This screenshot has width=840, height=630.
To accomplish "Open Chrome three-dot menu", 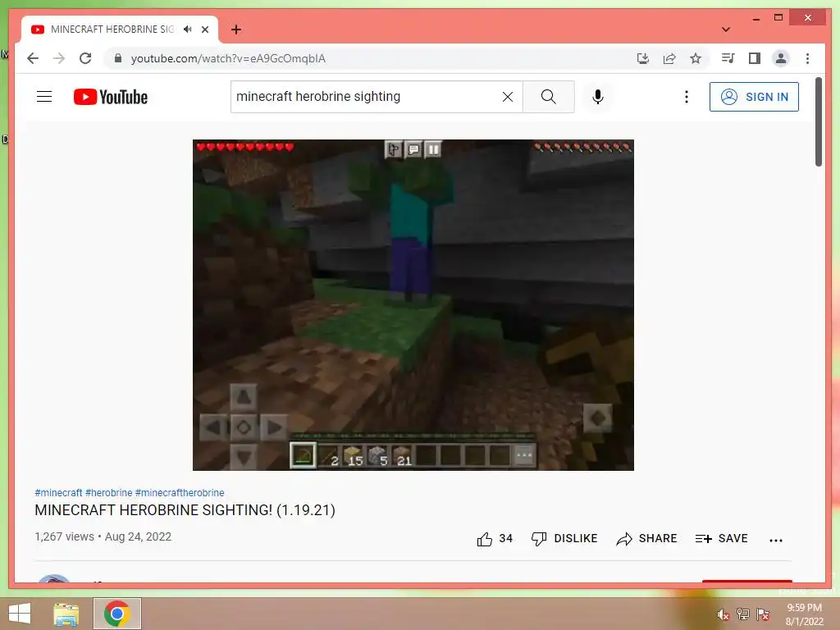I will (x=807, y=58).
